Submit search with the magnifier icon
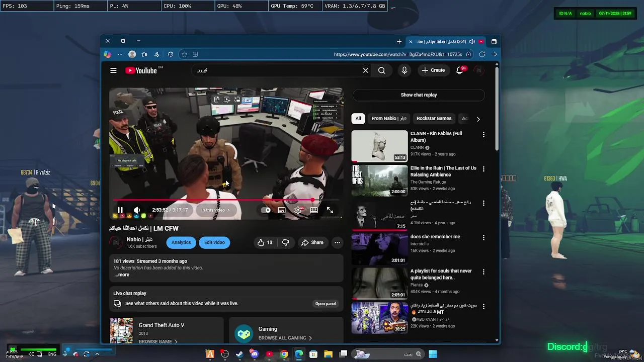This screenshot has height=362, width=644. tap(382, 70)
